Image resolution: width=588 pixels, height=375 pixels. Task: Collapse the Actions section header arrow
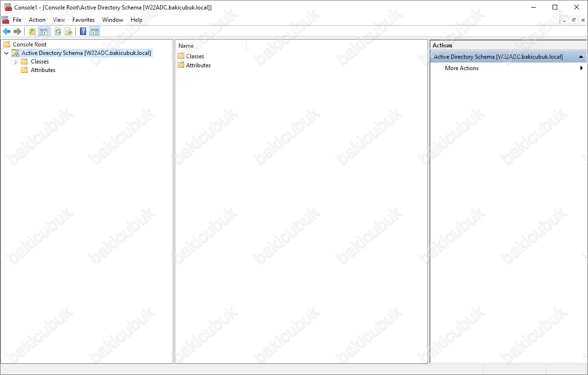pos(581,56)
